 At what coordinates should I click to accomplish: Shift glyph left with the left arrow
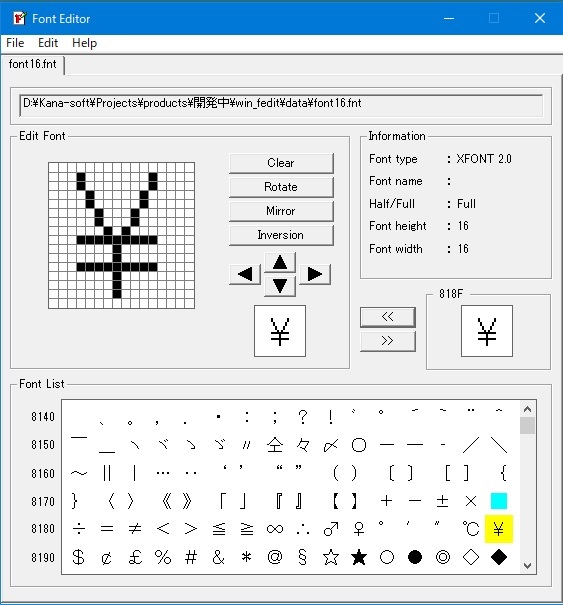pyautogui.click(x=245, y=274)
